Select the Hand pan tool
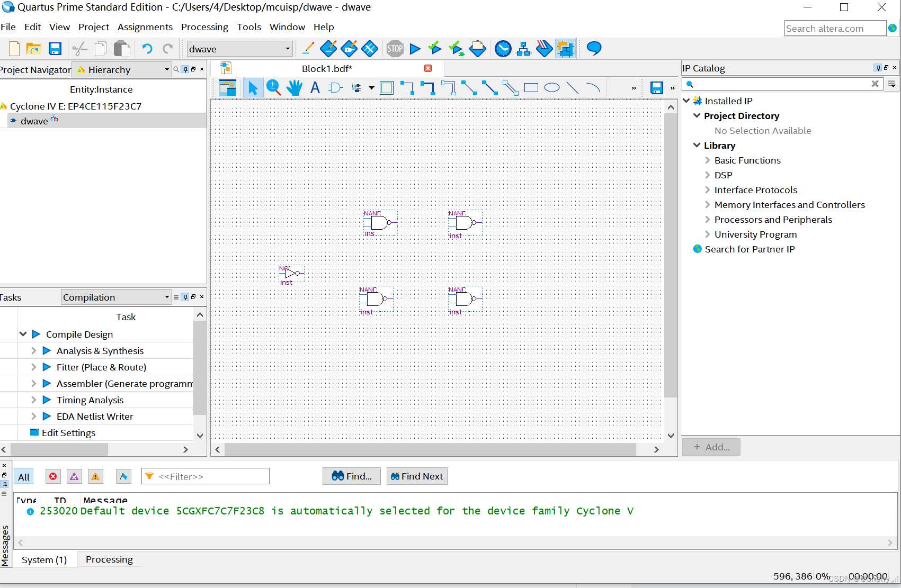Image resolution: width=901 pixels, height=588 pixels. tap(294, 88)
